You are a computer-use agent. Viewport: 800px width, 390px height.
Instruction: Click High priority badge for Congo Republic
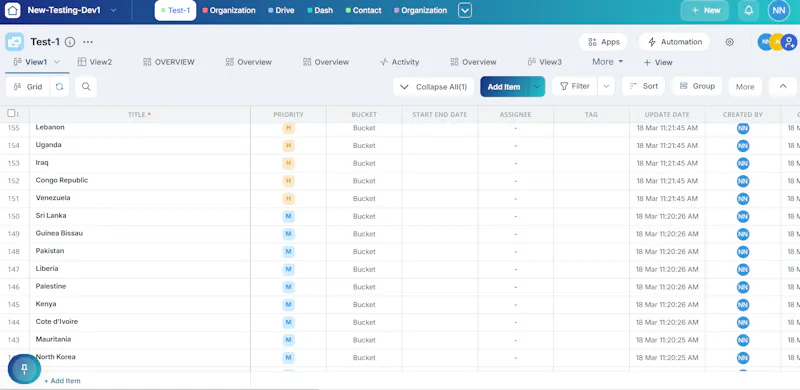288,181
